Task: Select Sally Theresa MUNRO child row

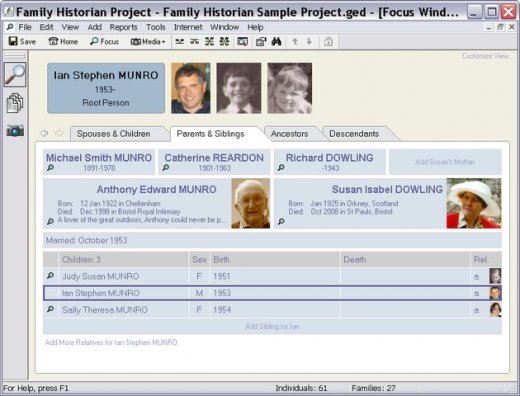Action: pos(272,310)
